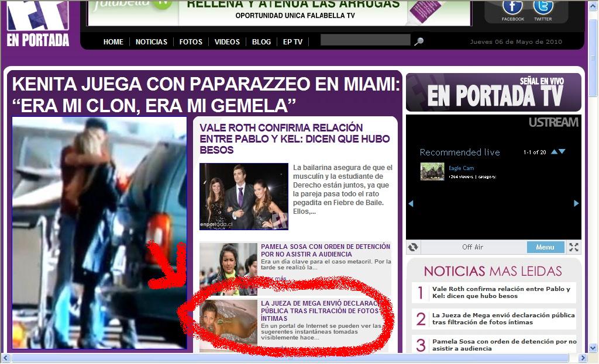Click the site search input field

point(365,40)
